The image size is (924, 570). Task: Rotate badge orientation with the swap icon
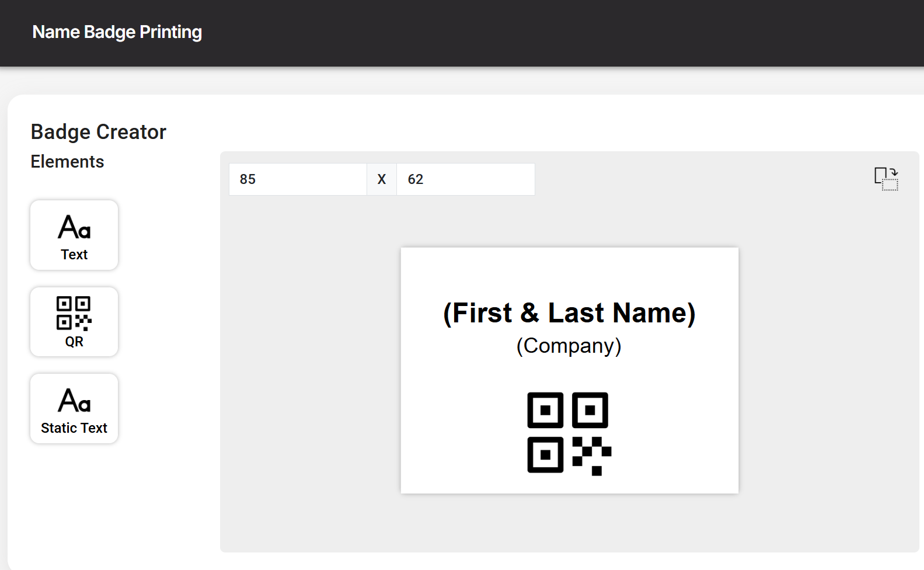point(886,179)
